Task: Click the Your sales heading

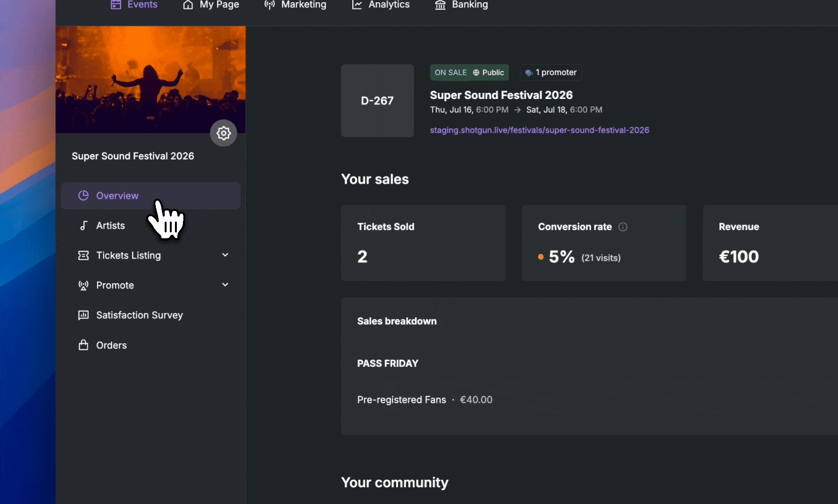Action: (375, 179)
